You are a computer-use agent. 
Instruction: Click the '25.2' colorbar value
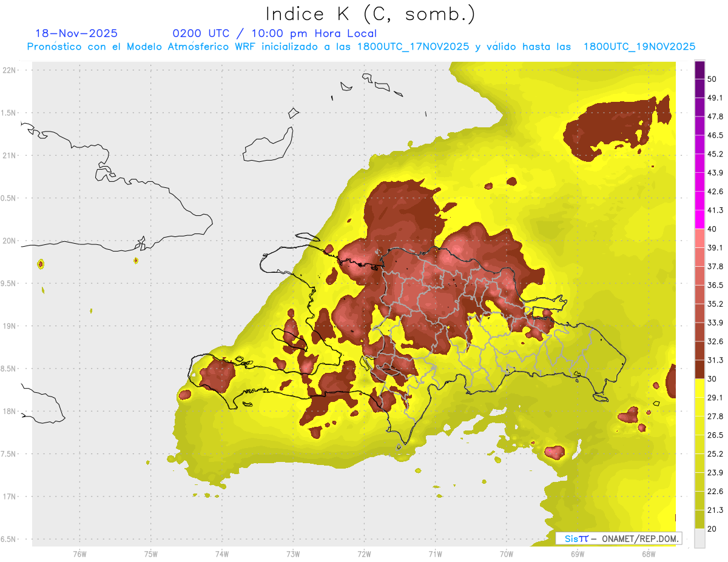point(715,454)
